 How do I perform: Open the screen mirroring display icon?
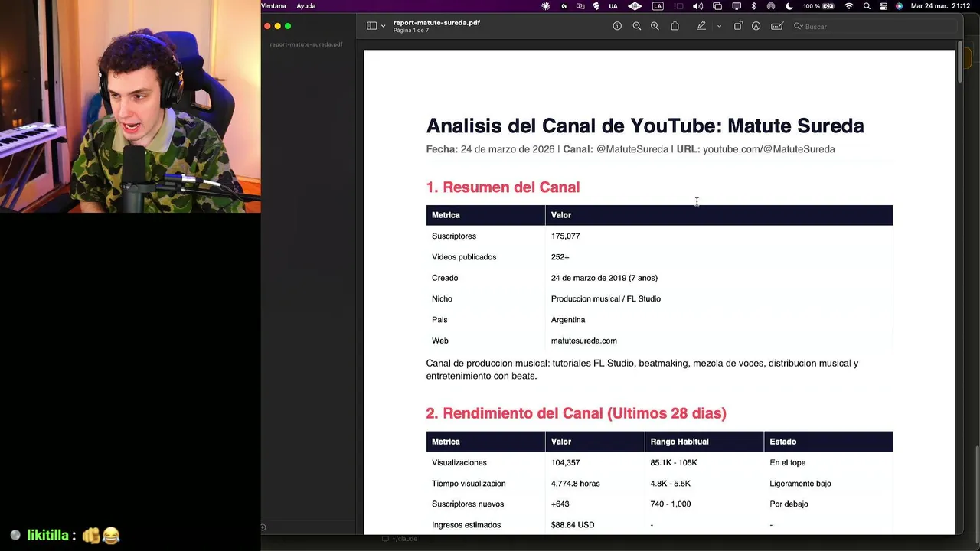click(x=737, y=6)
